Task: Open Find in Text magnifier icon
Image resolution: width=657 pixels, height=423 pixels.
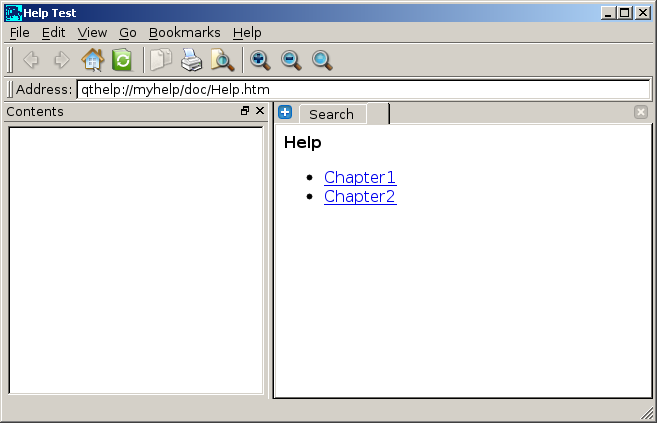Action: pos(222,60)
